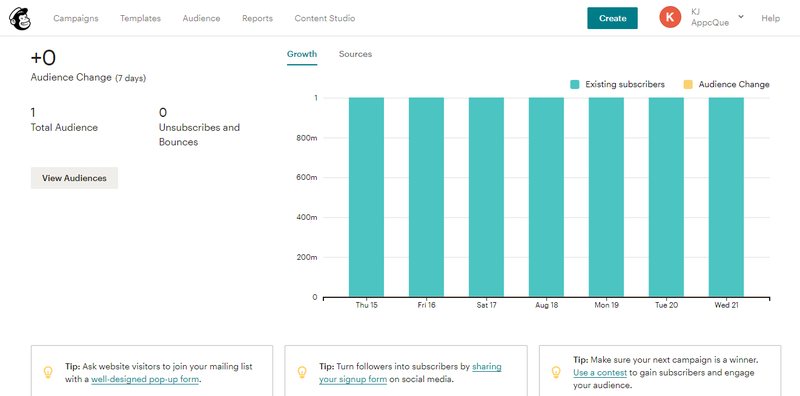800x396 pixels.
Task: Toggle Audience Change legend series
Action: pos(727,85)
